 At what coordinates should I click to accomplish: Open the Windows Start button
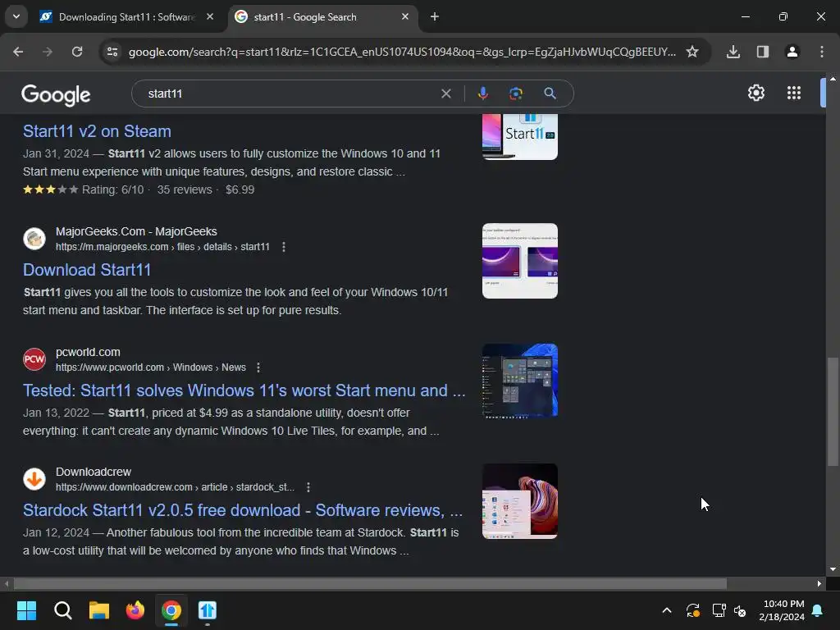point(26,610)
